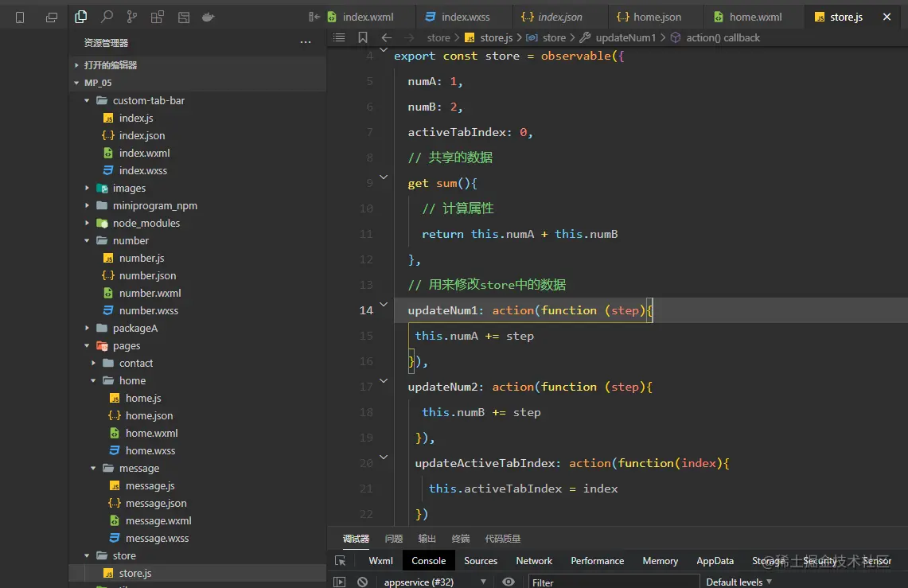Click the Docker whale icon in activity bar
908x588 pixels.
click(208, 18)
